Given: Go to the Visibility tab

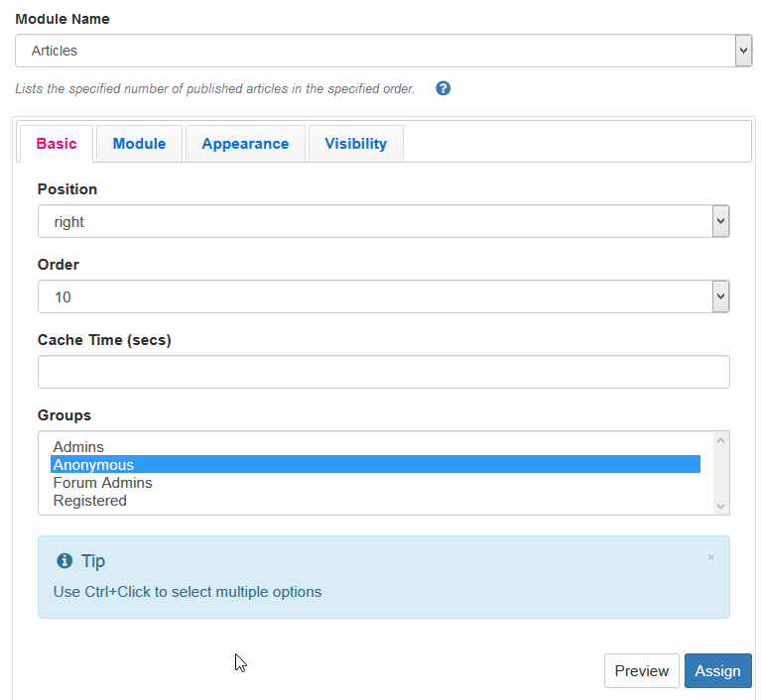Looking at the screenshot, I should point(355,144).
